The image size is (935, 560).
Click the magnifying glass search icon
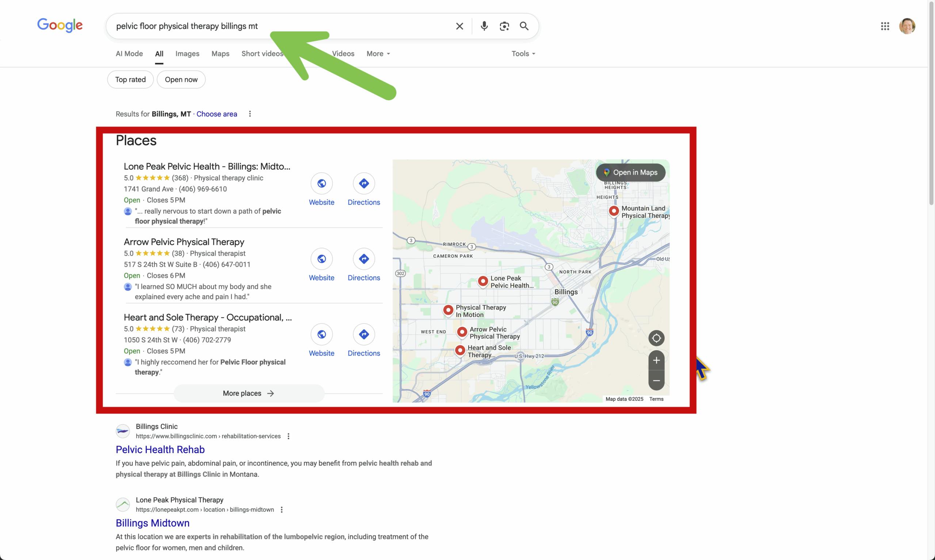(x=524, y=26)
